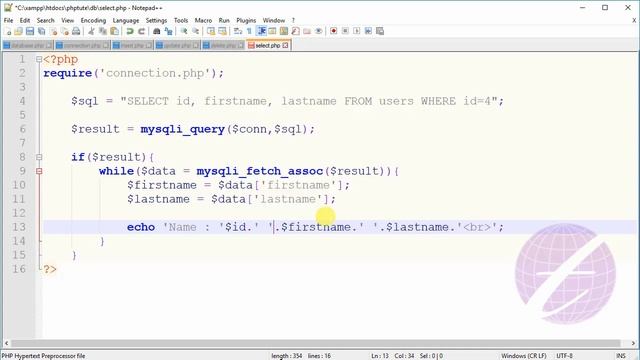Click the mysqli_fetch_assoc function on line 9

coord(260,171)
